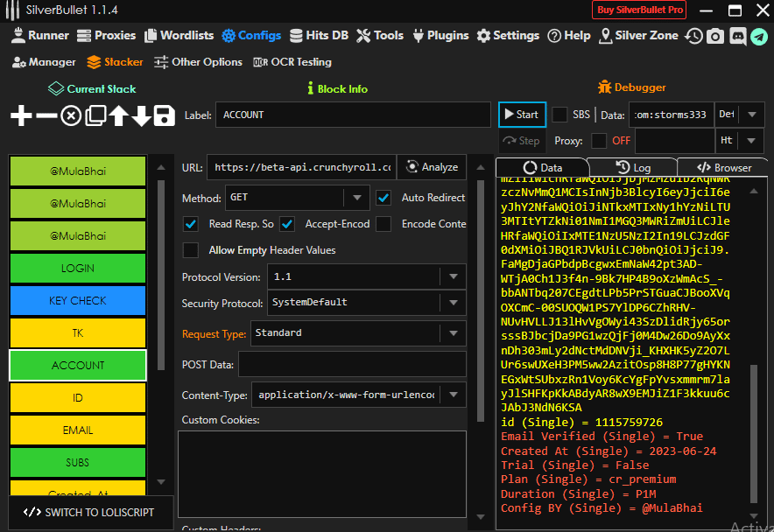Image resolution: width=774 pixels, height=532 pixels.
Task: Enable Allow Empty Header Values checkbox
Action: (x=191, y=250)
